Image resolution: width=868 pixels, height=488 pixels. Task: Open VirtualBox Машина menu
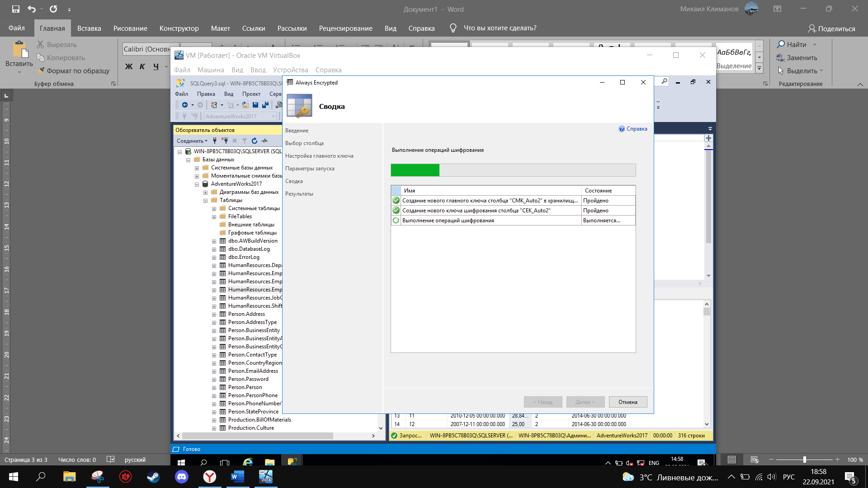point(211,70)
